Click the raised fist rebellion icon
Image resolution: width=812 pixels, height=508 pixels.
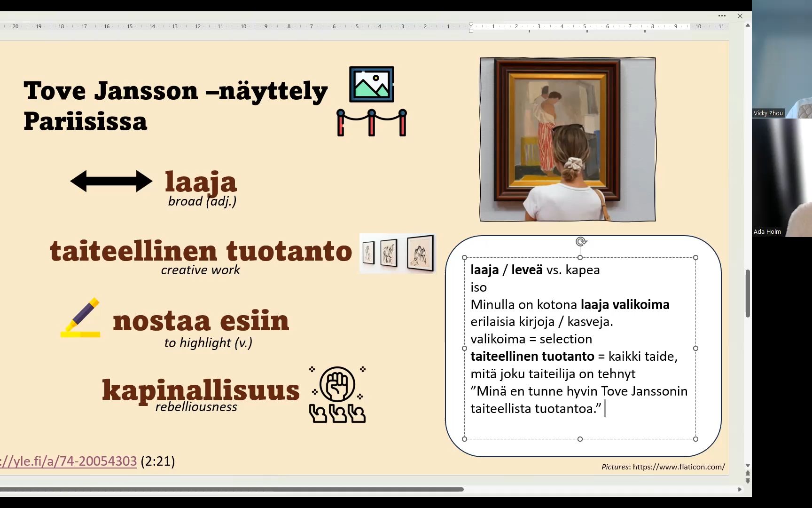(337, 394)
